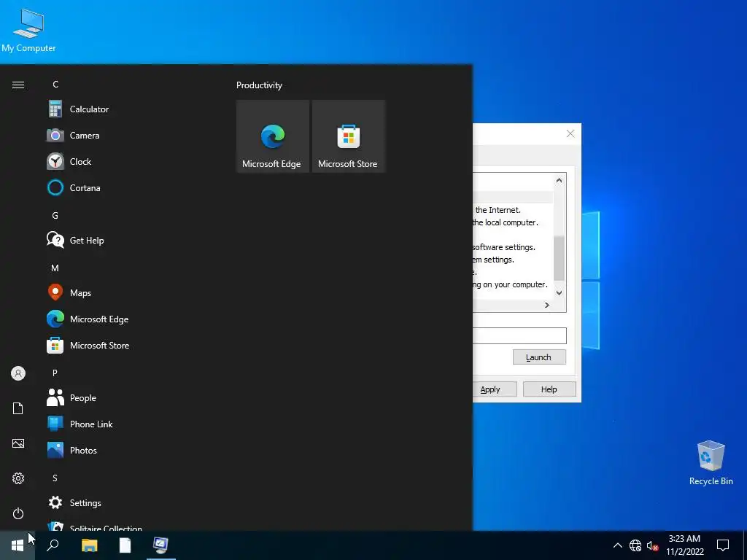Click the Microsoft Edge Productivity tile
Viewport: 747px width, 560px height.
tap(273, 136)
